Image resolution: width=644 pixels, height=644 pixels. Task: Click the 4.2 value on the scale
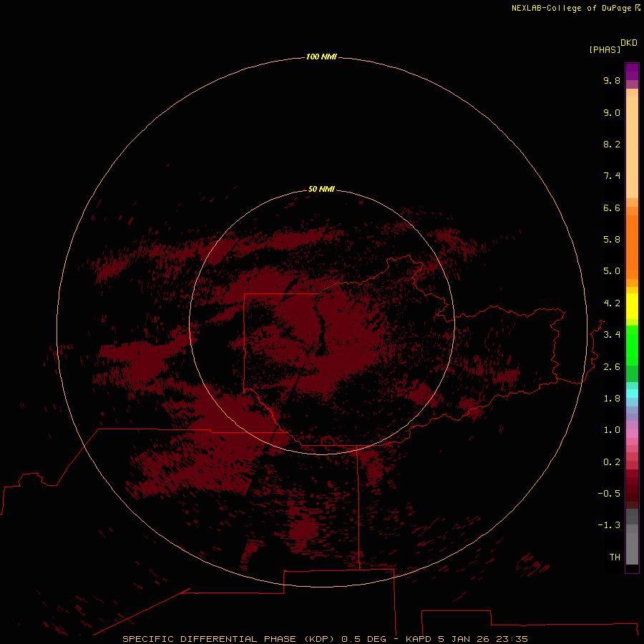click(612, 303)
